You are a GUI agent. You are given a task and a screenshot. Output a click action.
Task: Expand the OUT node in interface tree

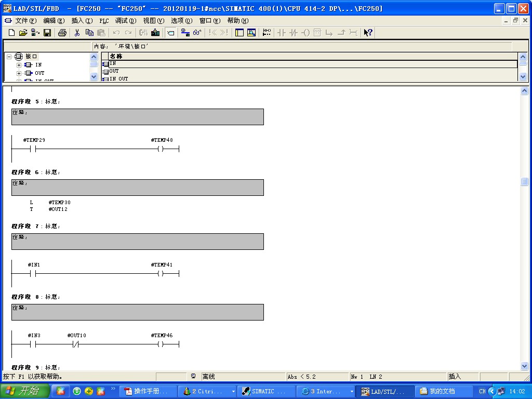19,73
